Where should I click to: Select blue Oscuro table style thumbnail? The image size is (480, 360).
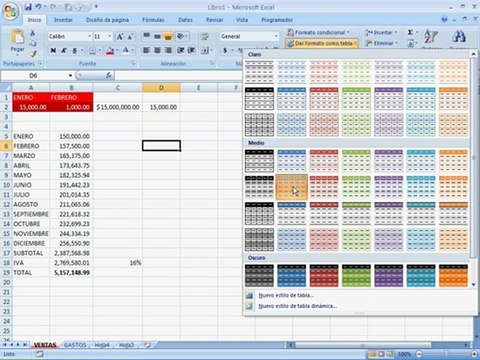291,275
